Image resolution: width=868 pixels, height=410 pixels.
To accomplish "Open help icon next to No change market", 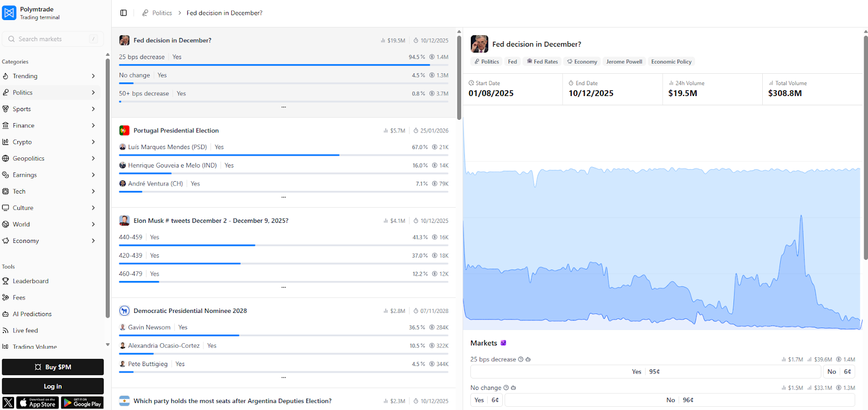I will pos(506,388).
